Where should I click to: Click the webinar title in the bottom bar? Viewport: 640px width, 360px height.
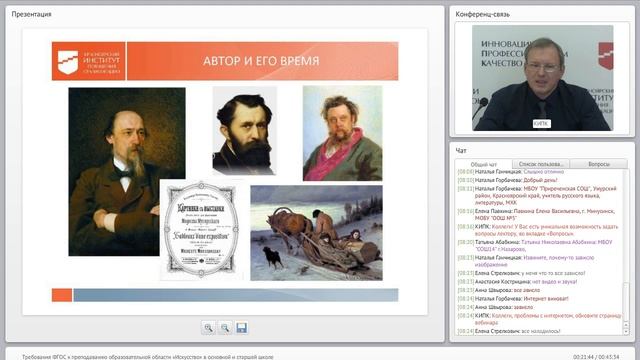coord(148,357)
